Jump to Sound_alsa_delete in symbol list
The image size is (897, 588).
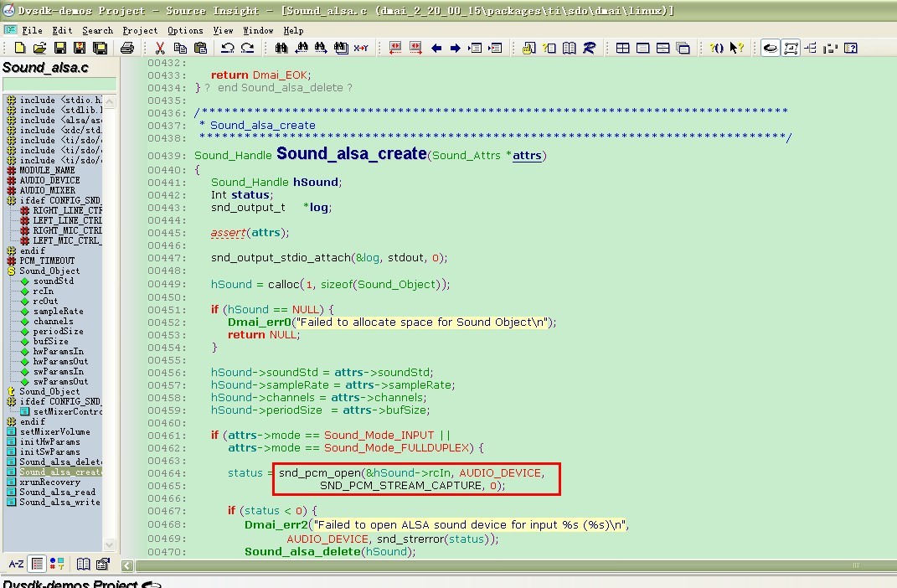60,462
